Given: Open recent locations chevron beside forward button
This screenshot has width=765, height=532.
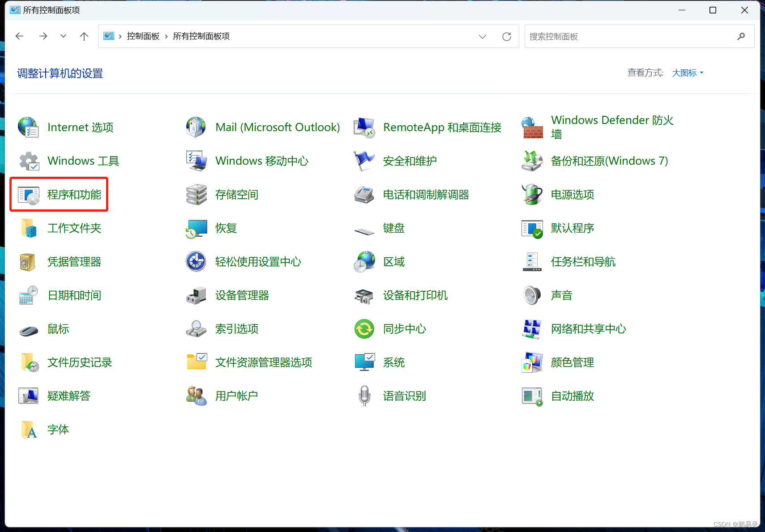Looking at the screenshot, I should (x=63, y=36).
